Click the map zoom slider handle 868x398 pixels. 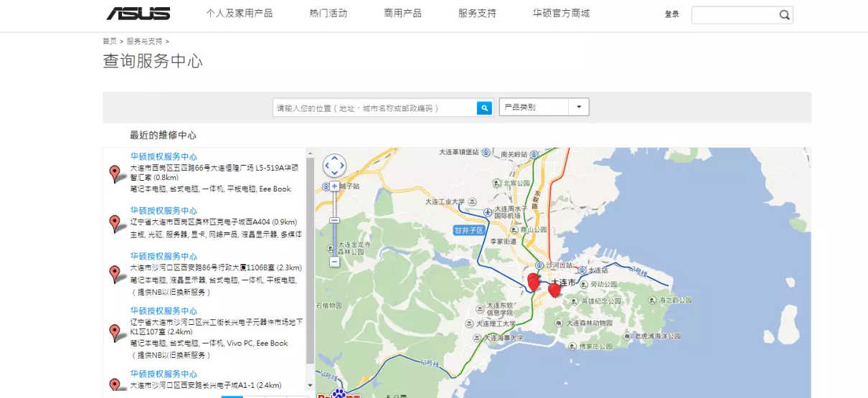coord(334,220)
